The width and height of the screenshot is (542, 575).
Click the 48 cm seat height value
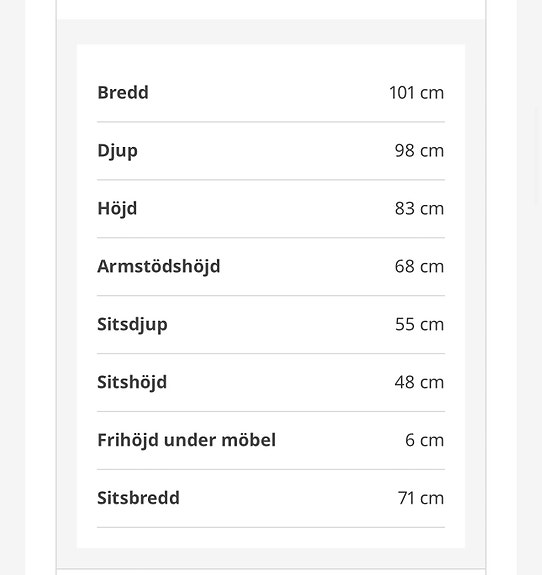click(x=420, y=382)
